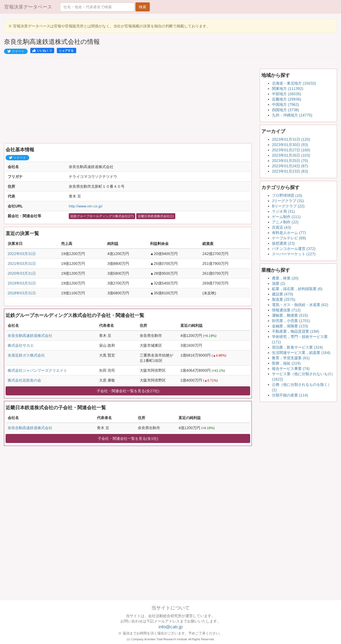Click 子会社・関連会社一覧を見る(全1社) button
This screenshot has height=644, width=341.
click(x=128, y=438)
